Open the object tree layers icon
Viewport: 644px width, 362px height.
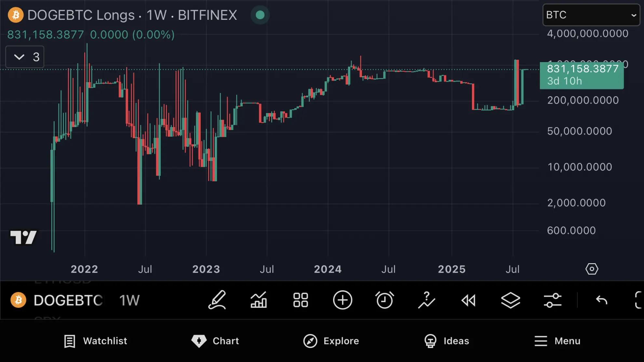pyautogui.click(x=510, y=300)
